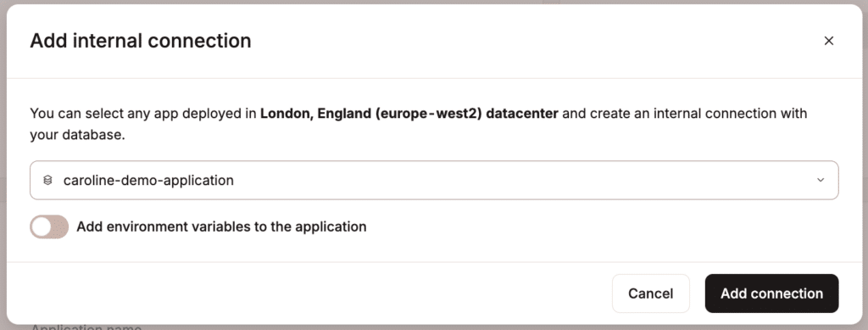This screenshot has height=330, width=868.
Task: Click the 'Add environment variables to the application' label
Action: click(221, 227)
